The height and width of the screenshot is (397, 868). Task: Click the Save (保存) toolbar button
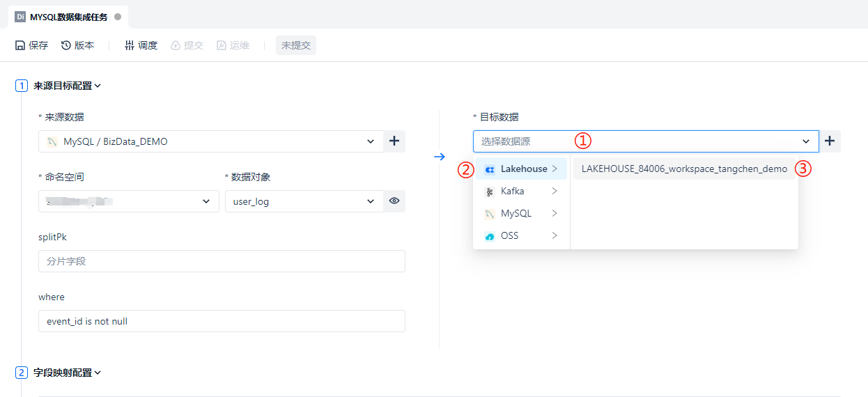click(31, 45)
